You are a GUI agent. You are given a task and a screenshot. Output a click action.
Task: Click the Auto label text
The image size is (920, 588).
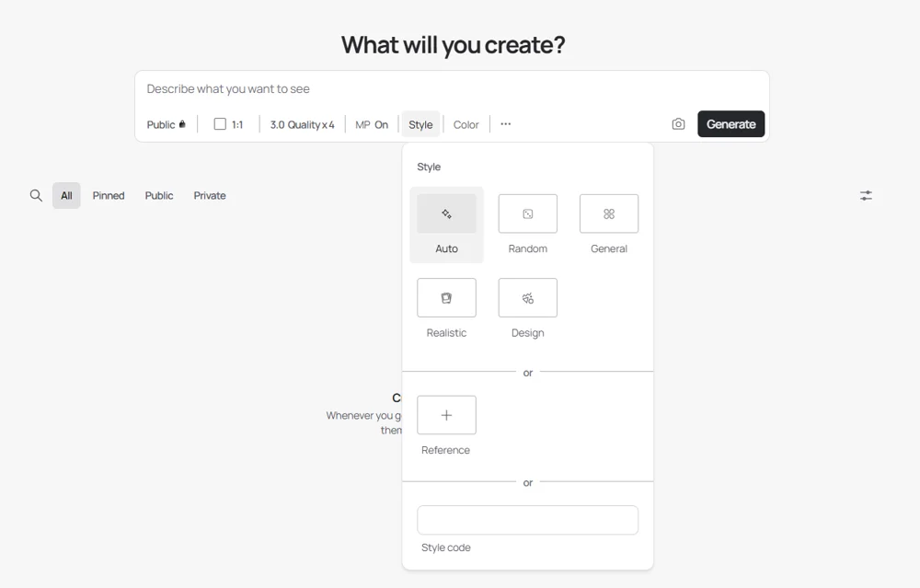tap(446, 248)
